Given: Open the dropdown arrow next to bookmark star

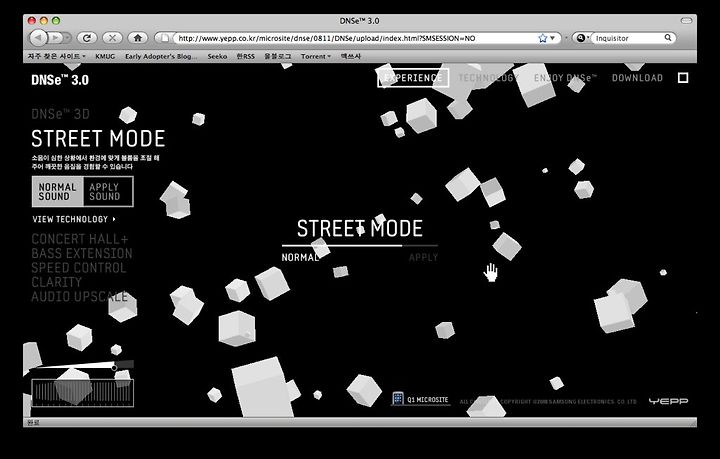Looking at the screenshot, I should point(552,38).
